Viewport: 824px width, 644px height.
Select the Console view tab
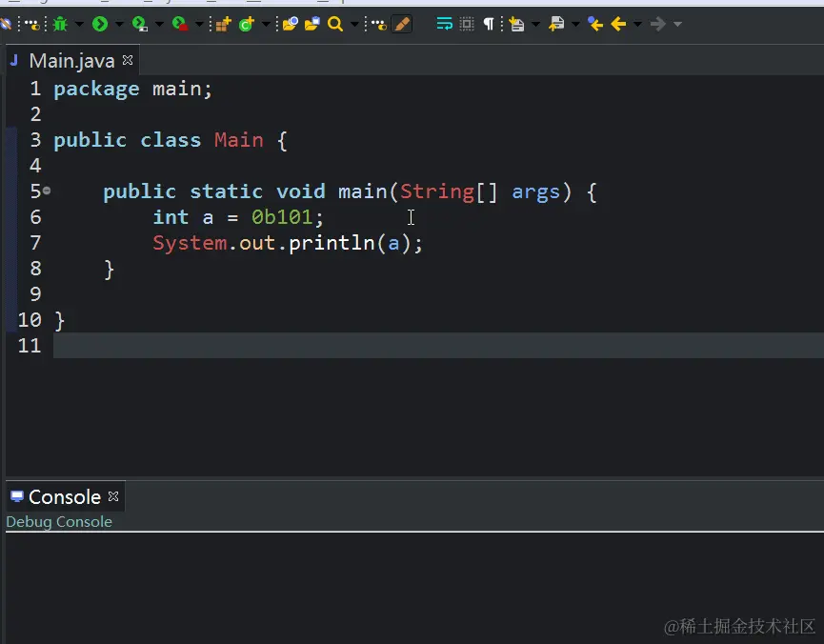click(65, 496)
